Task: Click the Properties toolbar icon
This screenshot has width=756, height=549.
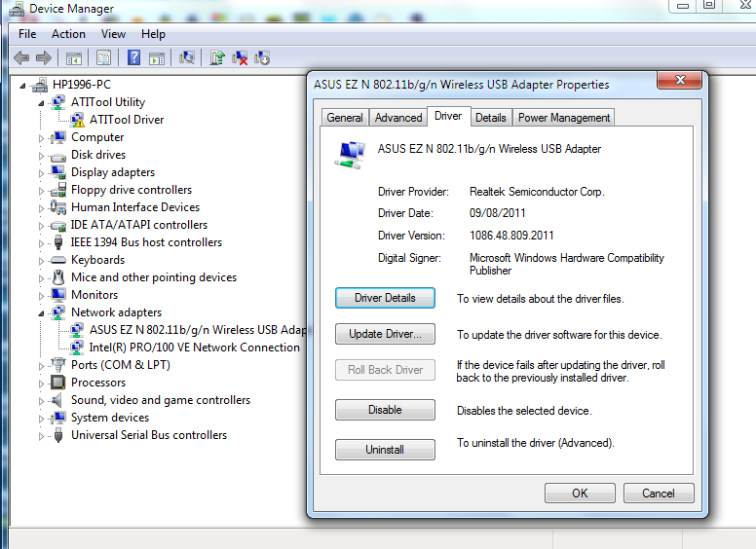Action: 103,58
